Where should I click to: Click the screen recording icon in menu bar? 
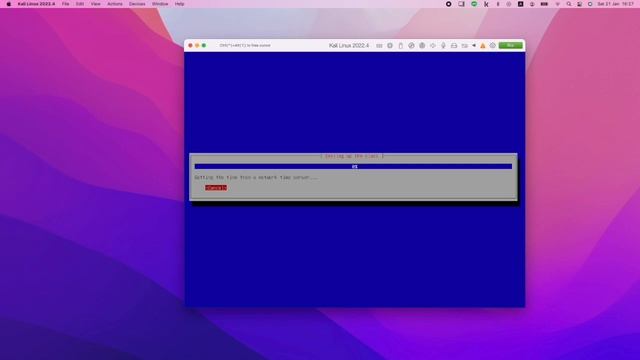[x=449, y=4]
